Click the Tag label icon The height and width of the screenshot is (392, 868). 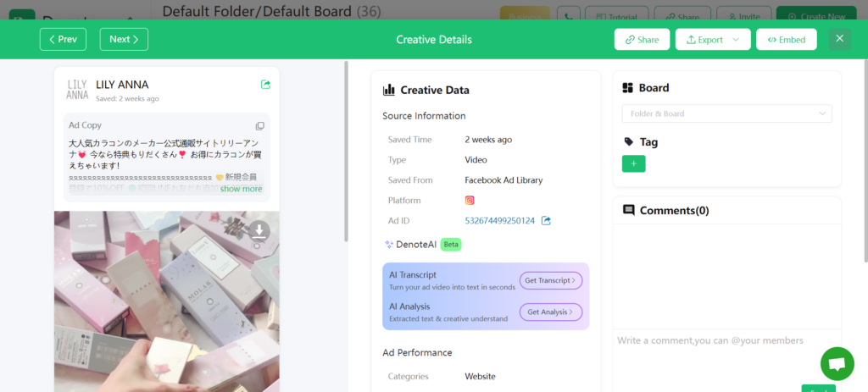[628, 142]
